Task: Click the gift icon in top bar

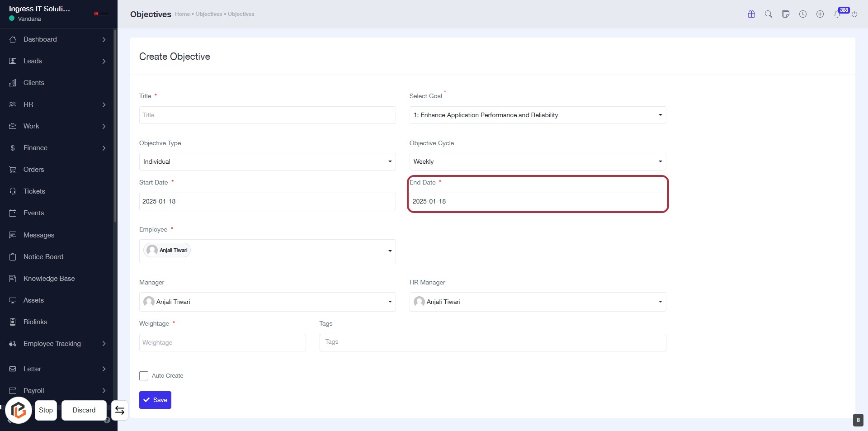Action: point(751,14)
